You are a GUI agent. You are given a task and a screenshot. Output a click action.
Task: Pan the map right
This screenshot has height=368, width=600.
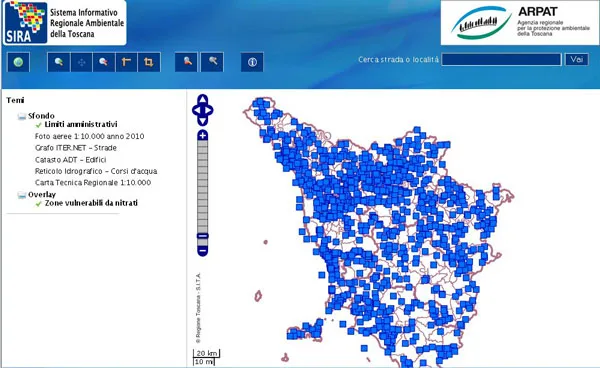point(209,111)
